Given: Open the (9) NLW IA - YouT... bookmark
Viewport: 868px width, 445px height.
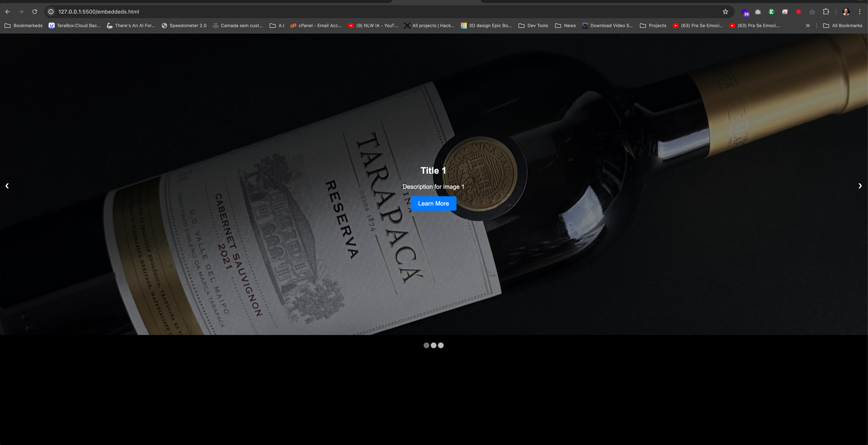Looking at the screenshot, I should [373, 26].
